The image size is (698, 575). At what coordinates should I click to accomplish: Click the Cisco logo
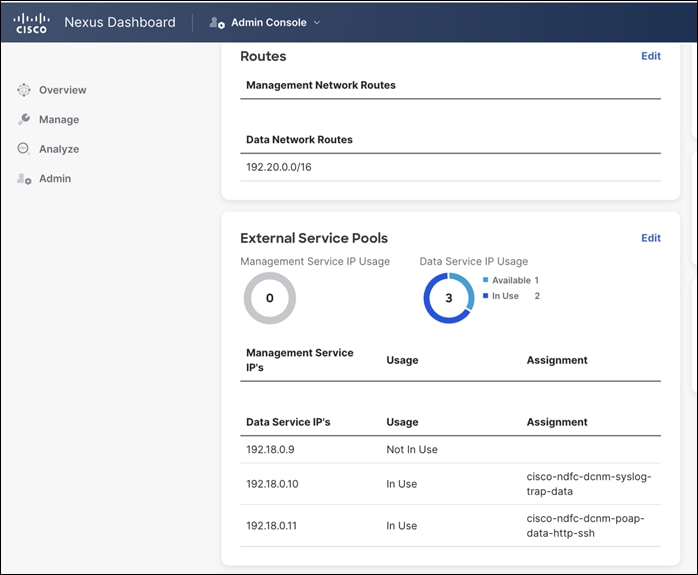pos(31,23)
